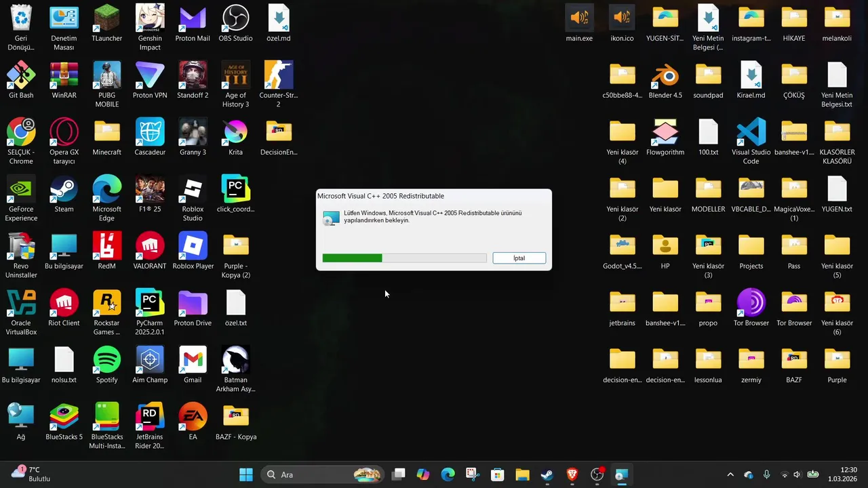The height and width of the screenshot is (488, 868).
Task: Open Microsoft Store from the taskbar
Action: (497, 474)
